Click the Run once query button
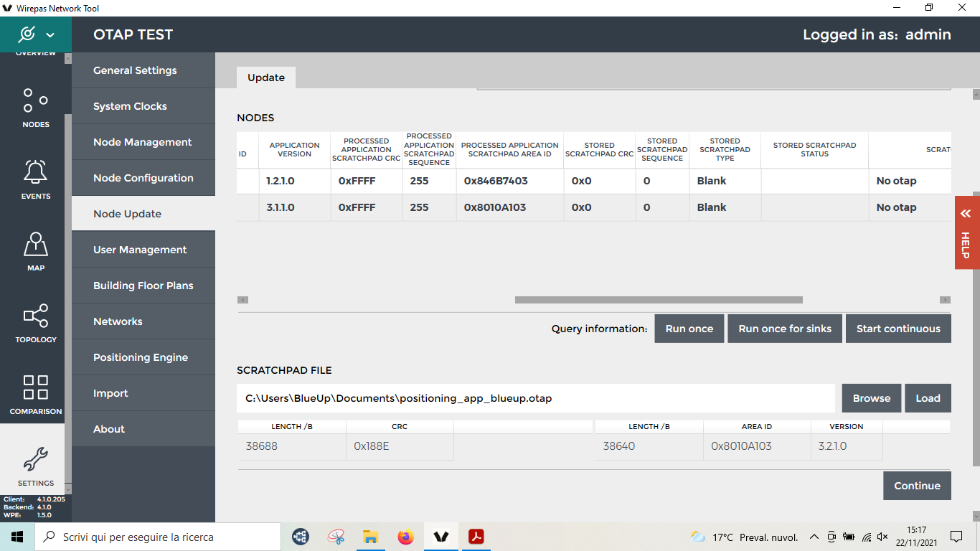980x551 pixels. tap(689, 329)
